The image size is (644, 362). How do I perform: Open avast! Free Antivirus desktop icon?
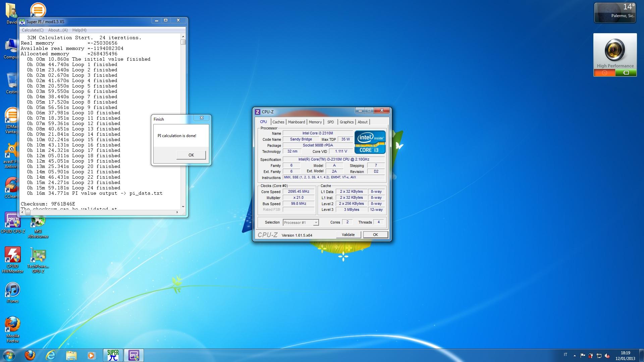click(11, 155)
